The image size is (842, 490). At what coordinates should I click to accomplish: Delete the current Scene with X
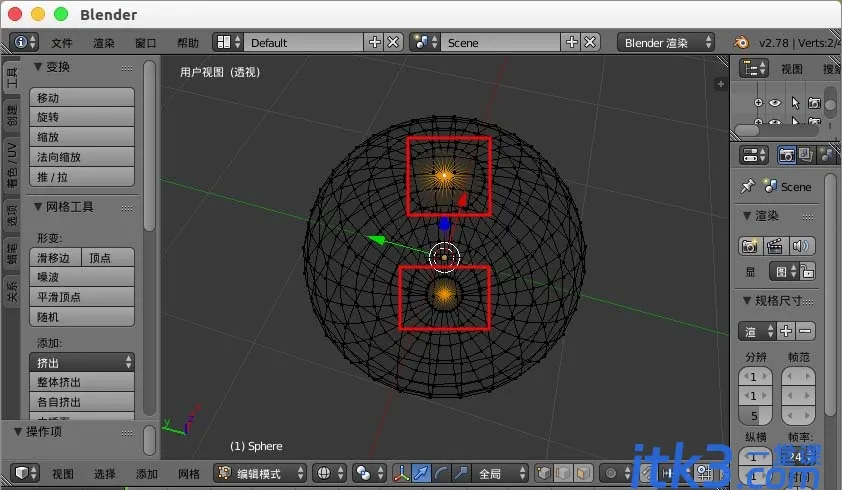[591, 42]
